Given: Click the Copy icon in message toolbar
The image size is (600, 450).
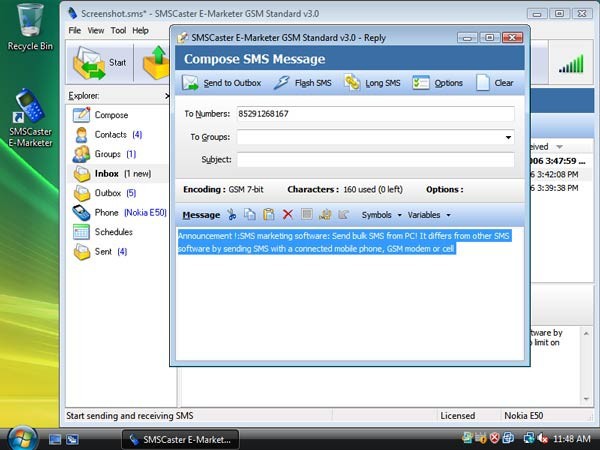Looking at the screenshot, I should pos(250,214).
